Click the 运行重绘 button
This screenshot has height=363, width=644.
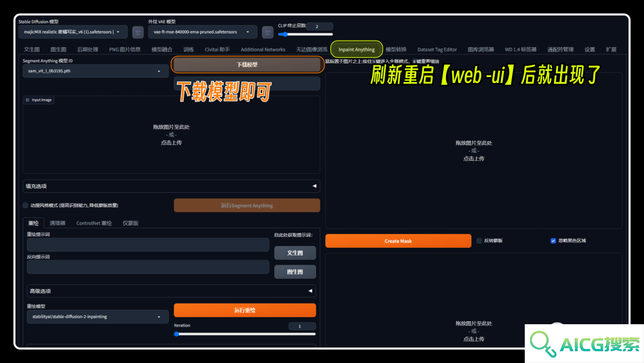pos(245,310)
